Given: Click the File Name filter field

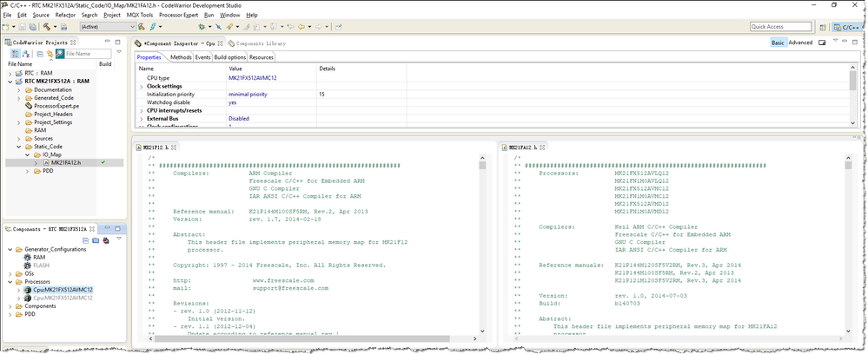Looking at the screenshot, I should coord(88,54).
